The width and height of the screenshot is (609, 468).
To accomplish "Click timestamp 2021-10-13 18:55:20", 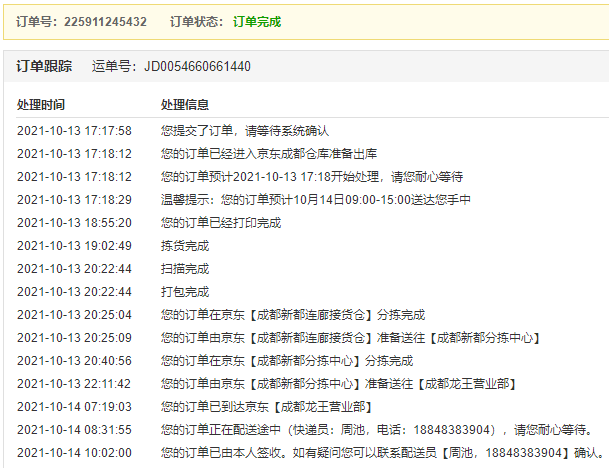I will 74,223.
